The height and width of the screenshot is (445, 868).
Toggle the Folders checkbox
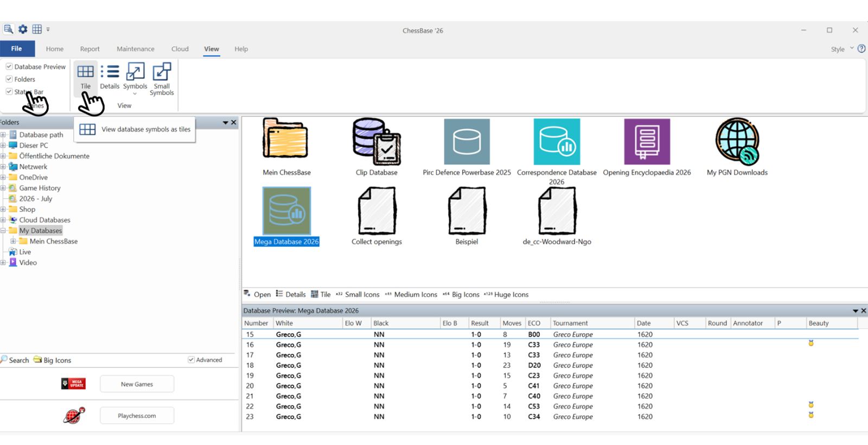[x=9, y=79]
